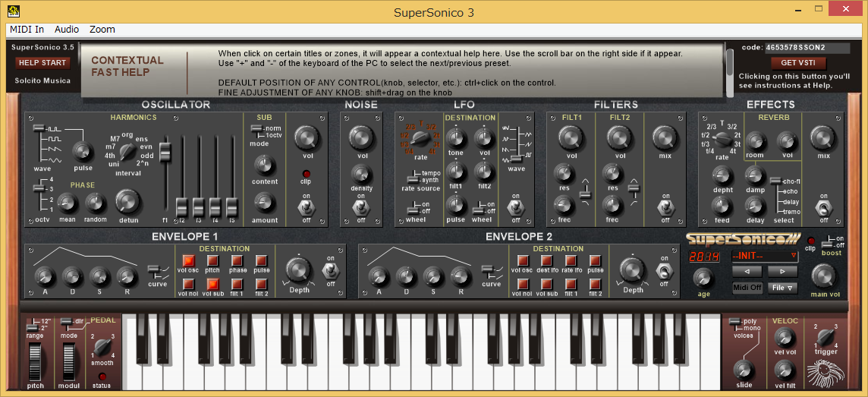Click the phase mean knob

[68, 203]
